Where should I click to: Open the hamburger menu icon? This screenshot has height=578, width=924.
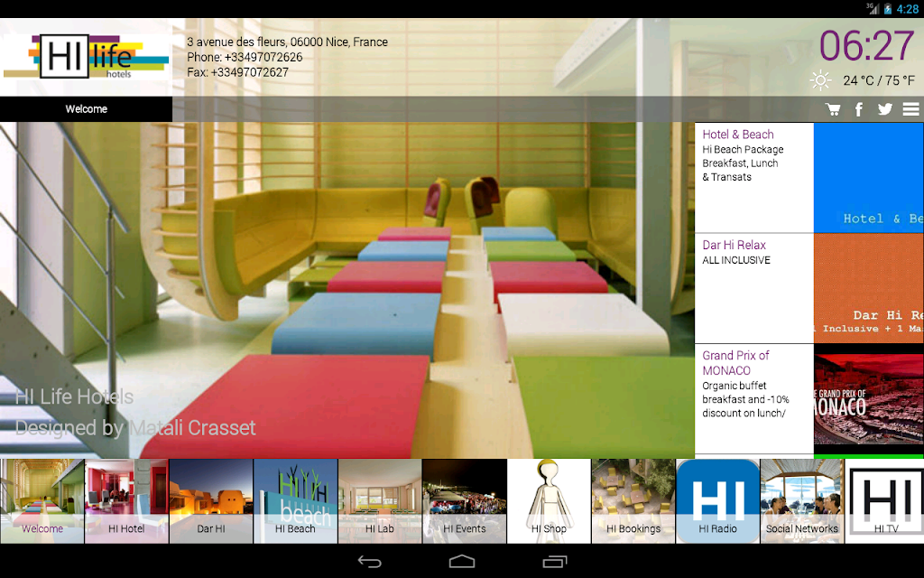click(911, 109)
